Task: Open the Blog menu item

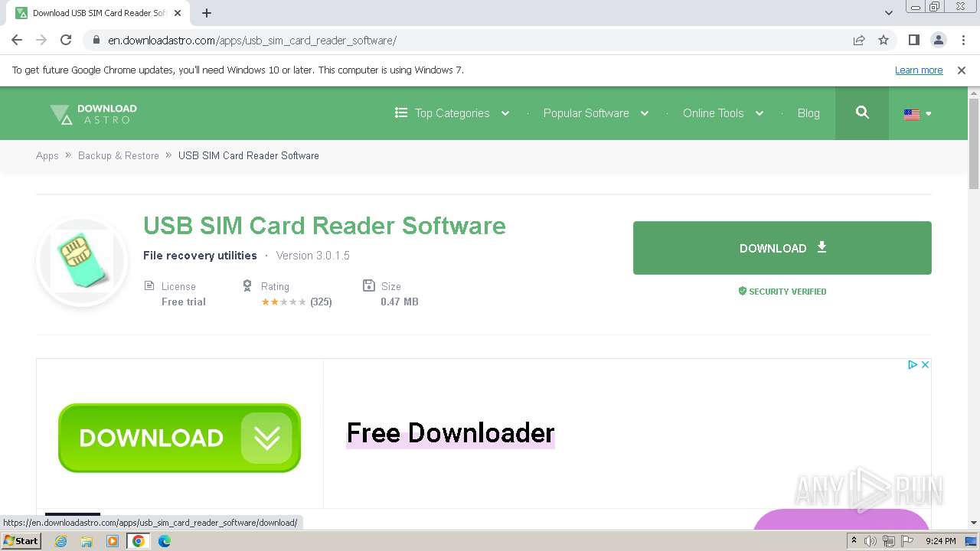Action: point(808,113)
